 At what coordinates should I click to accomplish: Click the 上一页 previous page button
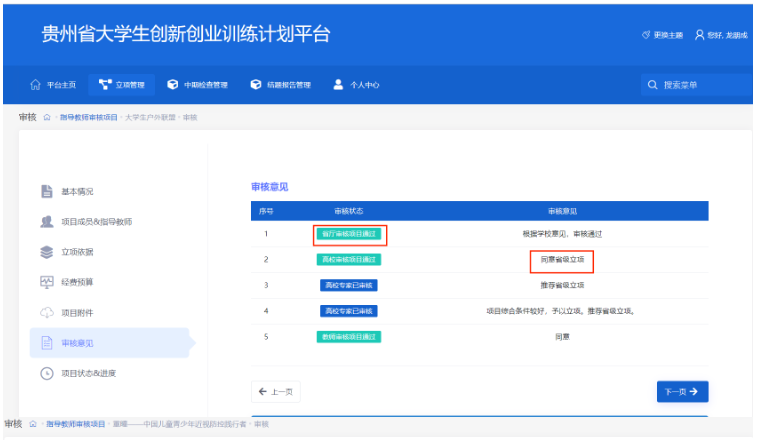point(275,392)
